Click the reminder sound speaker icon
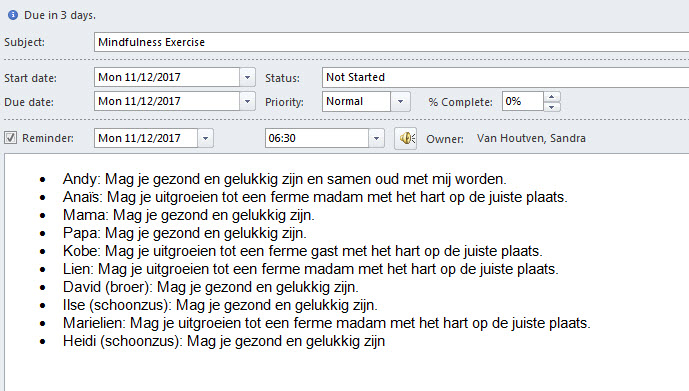689x391 pixels. (x=405, y=138)
